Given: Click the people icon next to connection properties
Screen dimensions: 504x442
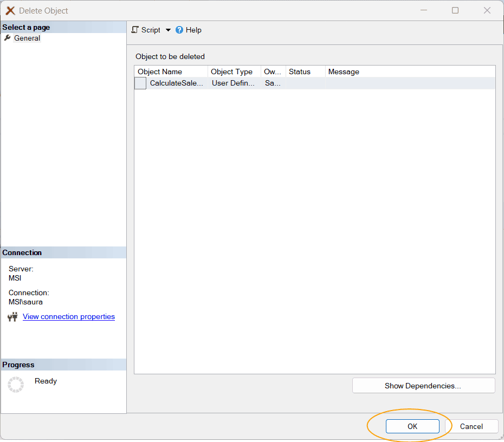Looking at the screenshot, I should coord(12,317).
